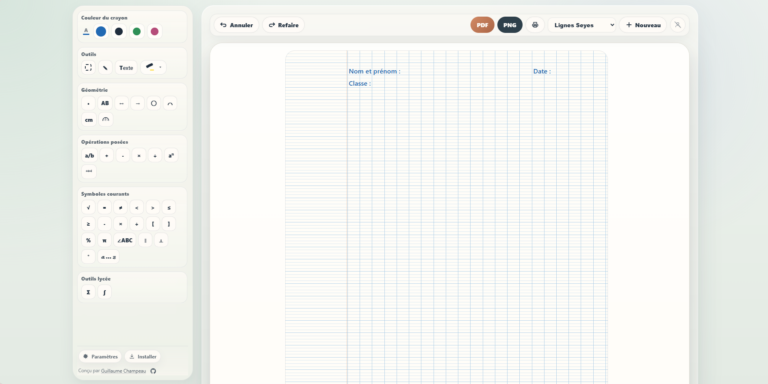Click the 'Date :' text on the sheet
The height and width of the screenshot is (384, 768).
[542, 71]
